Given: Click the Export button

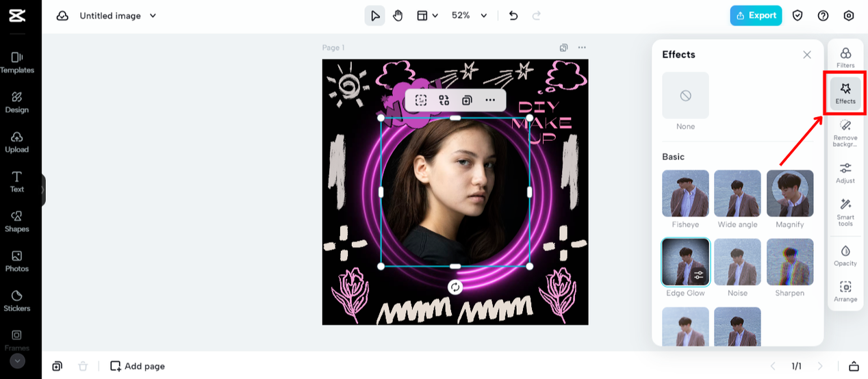Looking at the screenshot, I should 756,16.
